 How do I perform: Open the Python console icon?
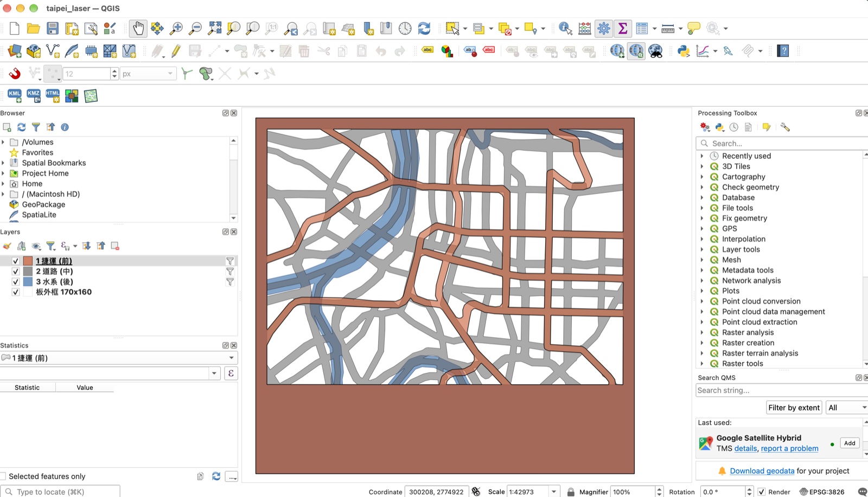click(x=684, y=51)
